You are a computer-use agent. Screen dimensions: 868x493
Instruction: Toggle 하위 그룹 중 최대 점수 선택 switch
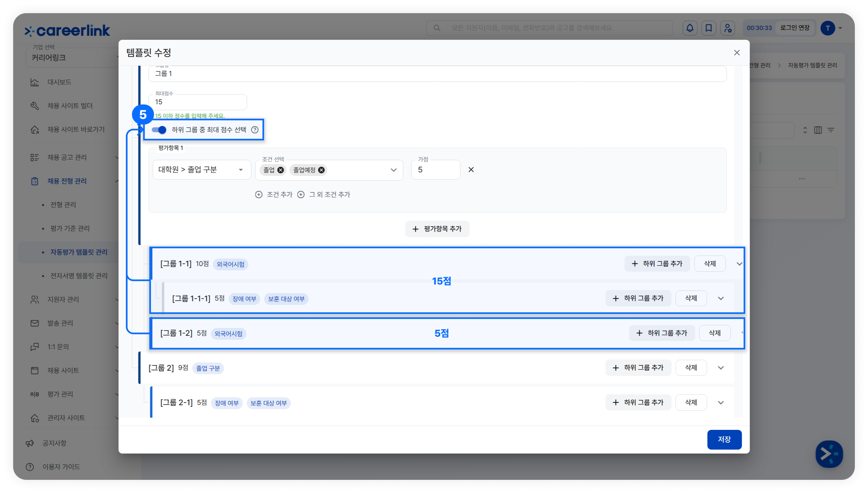click(159, 130)
